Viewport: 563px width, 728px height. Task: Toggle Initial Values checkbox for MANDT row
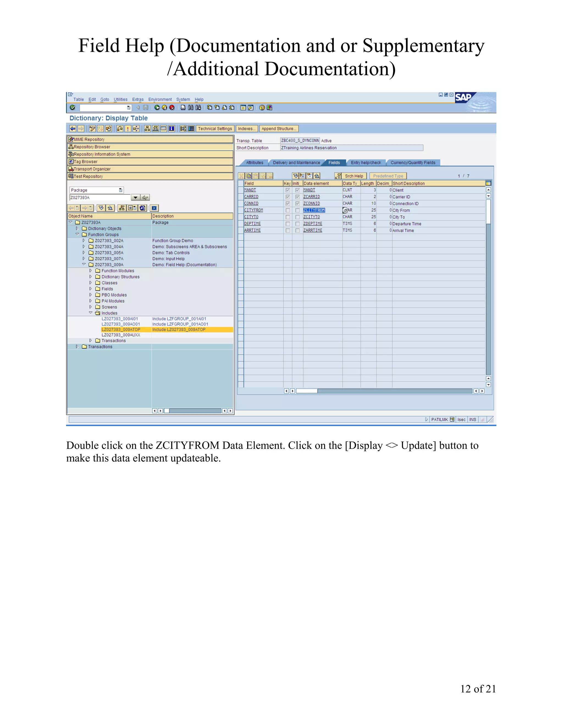coord(297,190)
